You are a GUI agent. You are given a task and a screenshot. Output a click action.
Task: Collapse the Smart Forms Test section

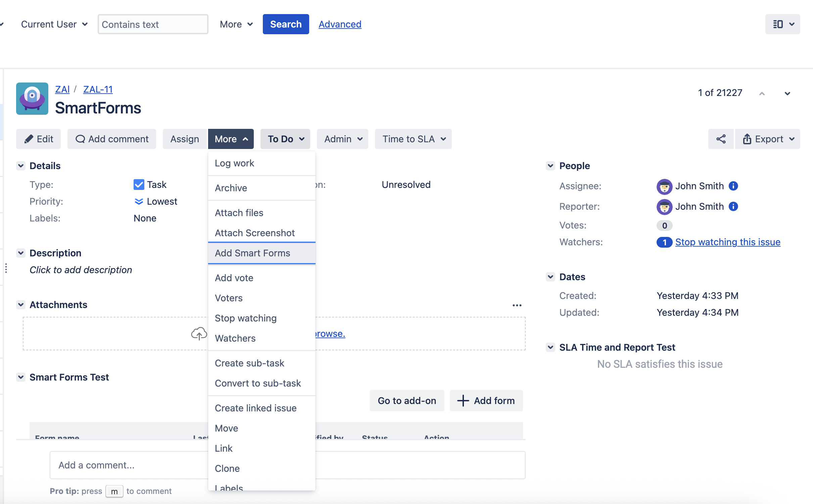[x=21, y=377]
